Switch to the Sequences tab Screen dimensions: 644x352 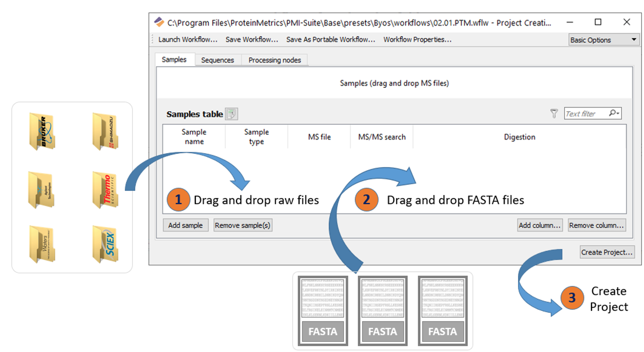coord(218,60)
